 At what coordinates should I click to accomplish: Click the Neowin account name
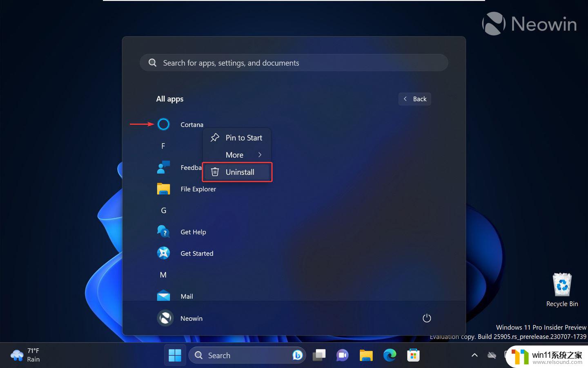tap(192, 319)
